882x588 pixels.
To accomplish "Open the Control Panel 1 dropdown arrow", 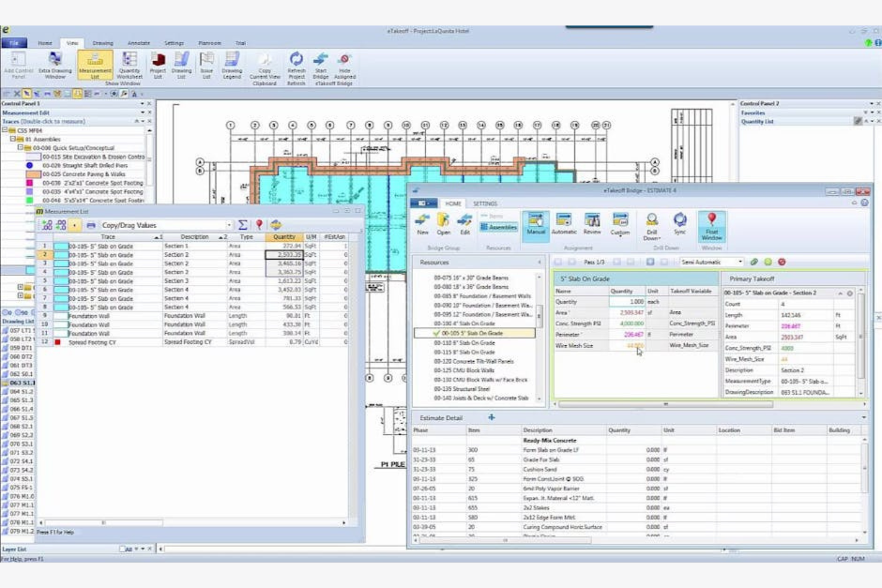I will [142, 104].
